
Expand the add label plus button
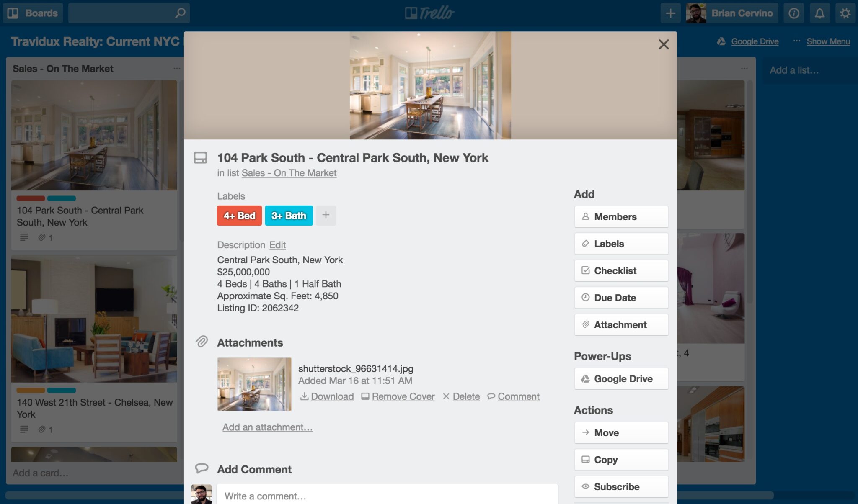point(326,215)
